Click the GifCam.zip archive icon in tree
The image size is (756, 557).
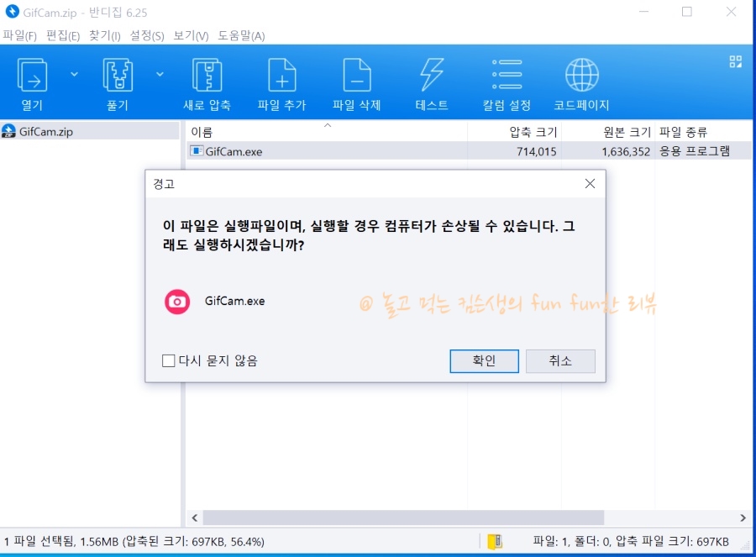(x=8, y=131)
